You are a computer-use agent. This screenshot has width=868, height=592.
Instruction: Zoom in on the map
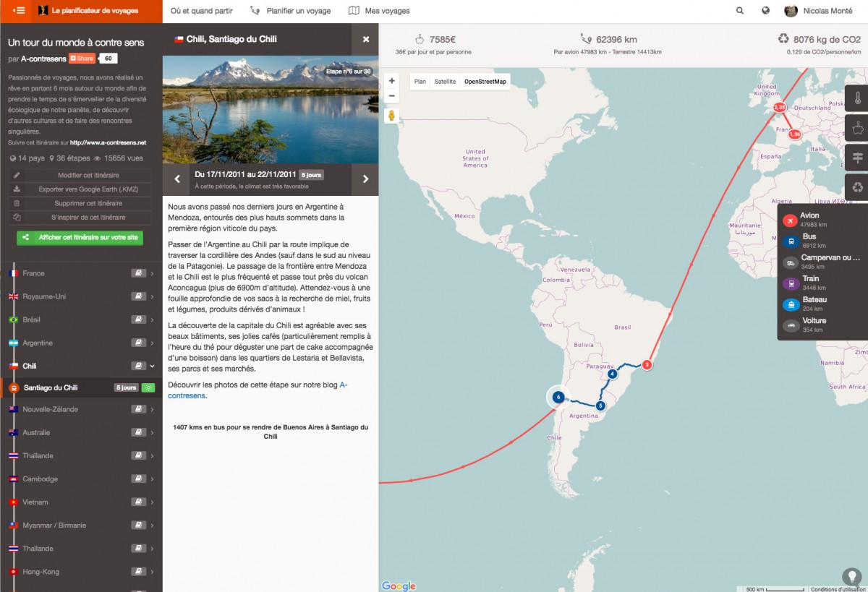click(391, 81)
